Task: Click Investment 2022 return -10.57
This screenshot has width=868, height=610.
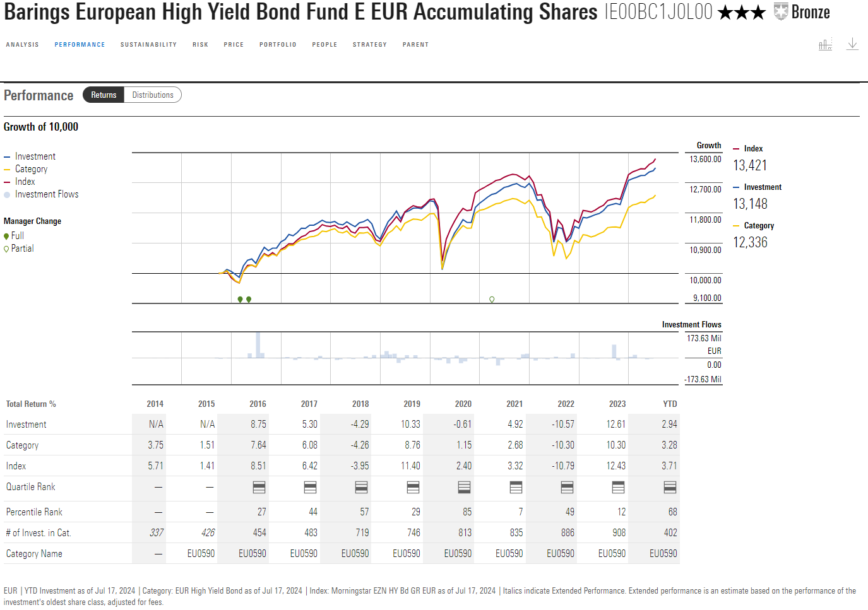Action: [563, 425]
